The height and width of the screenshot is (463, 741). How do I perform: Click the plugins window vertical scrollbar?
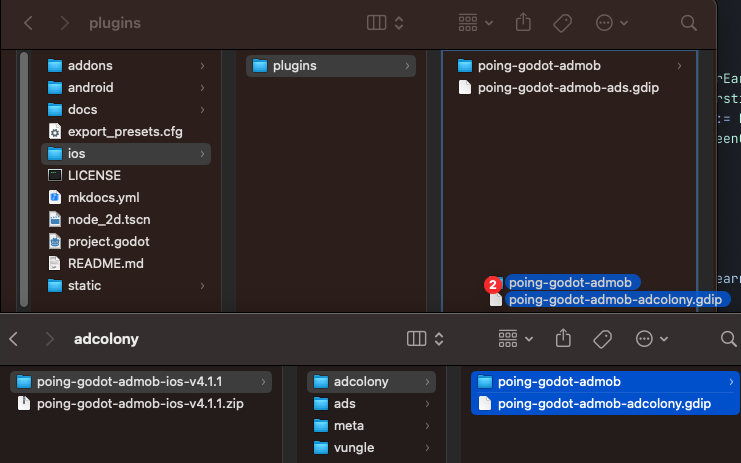[x=24, y=180]
